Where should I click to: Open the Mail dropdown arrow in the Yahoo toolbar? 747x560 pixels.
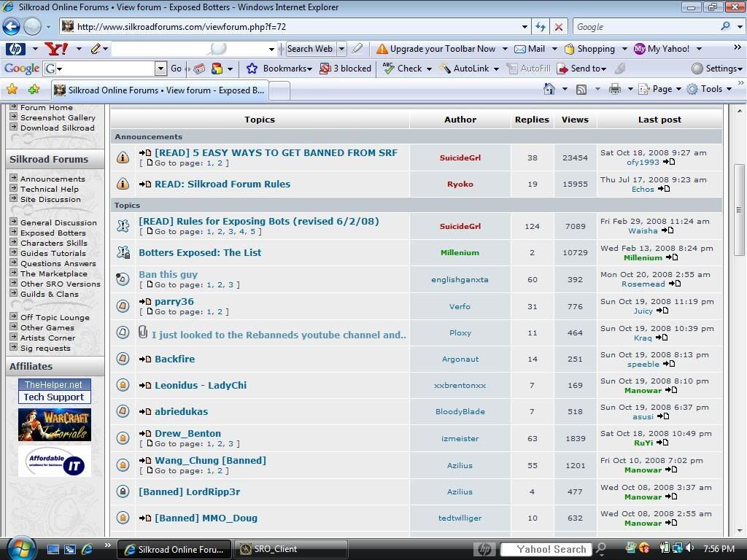coord(554,49)
